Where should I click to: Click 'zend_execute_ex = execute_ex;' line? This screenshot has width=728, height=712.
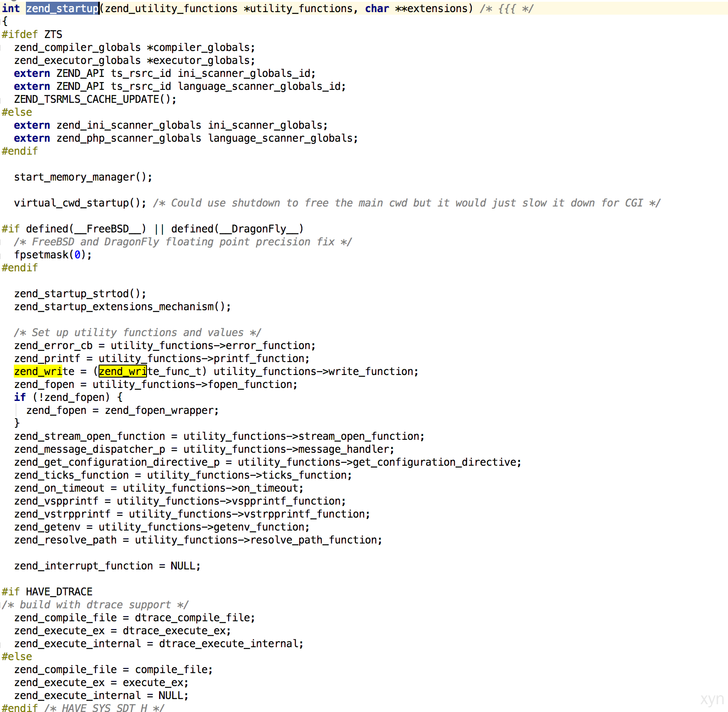point(101,683)
